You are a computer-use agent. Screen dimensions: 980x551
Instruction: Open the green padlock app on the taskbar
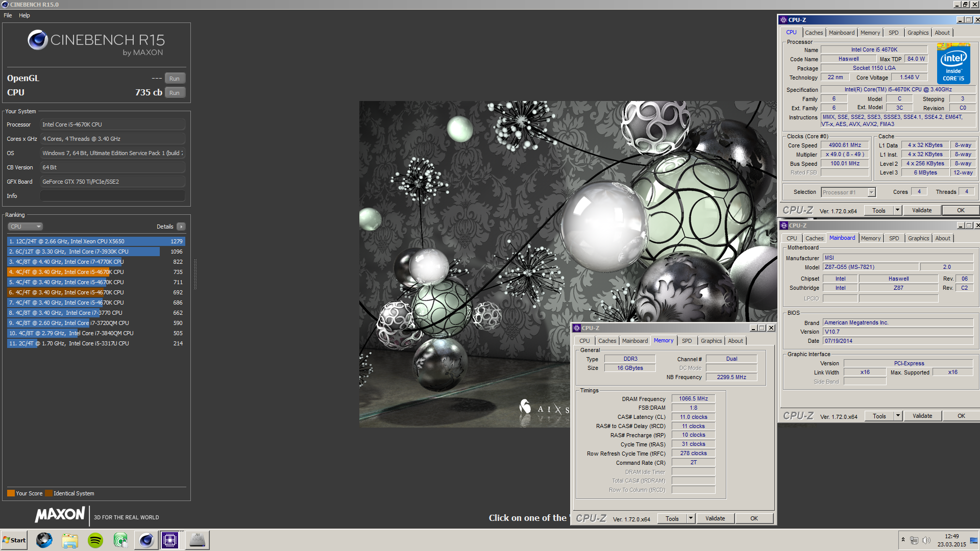120,540
